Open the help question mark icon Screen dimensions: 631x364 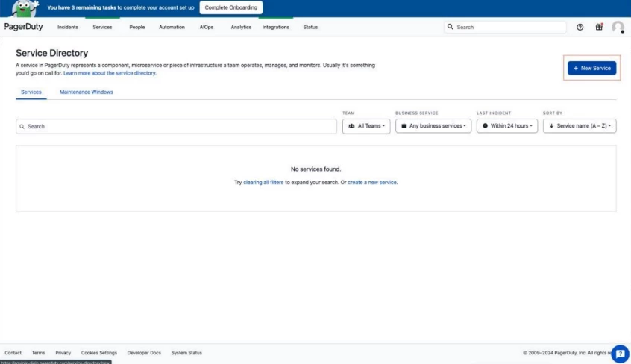(580, 27)
